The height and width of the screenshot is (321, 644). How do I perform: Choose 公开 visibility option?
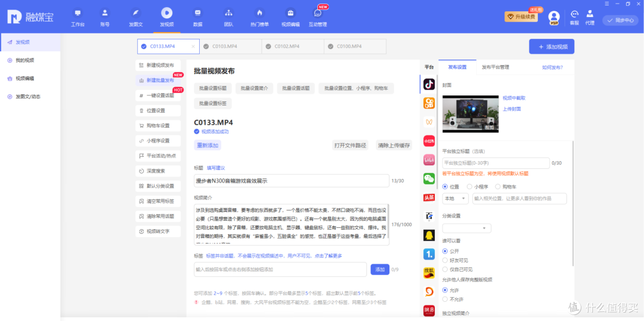click(445, 251)
